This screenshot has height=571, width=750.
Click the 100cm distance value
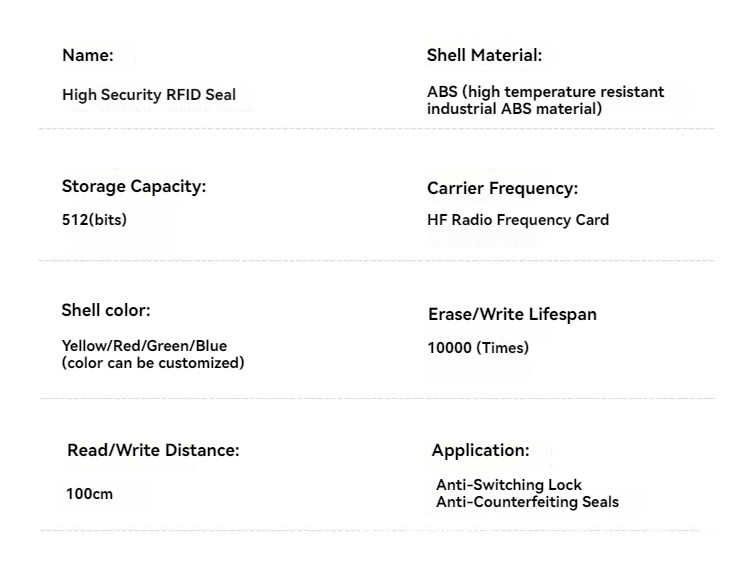(x=89, y=494)
